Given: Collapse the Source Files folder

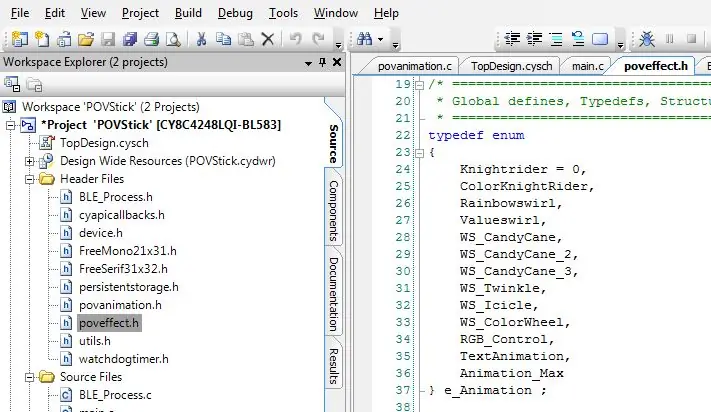Looking at the screenshot, I should pyautogui.click(x=29, y=377).
